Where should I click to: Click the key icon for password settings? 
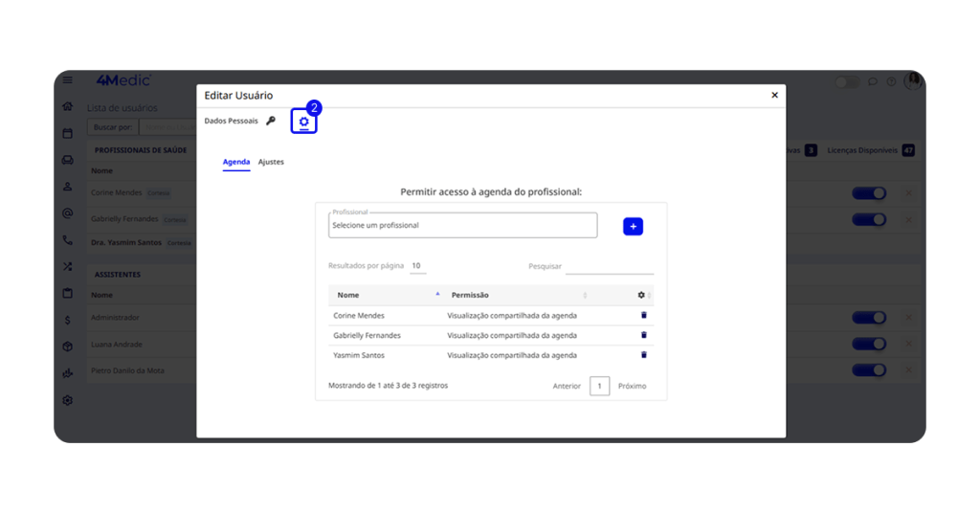click(x=271, y=121)
